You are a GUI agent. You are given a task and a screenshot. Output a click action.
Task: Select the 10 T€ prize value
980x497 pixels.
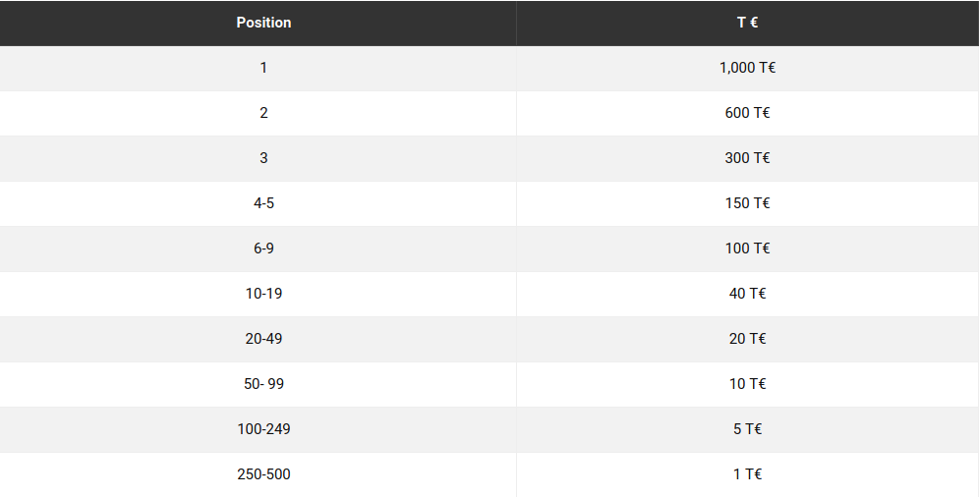(x=747, y=384)
